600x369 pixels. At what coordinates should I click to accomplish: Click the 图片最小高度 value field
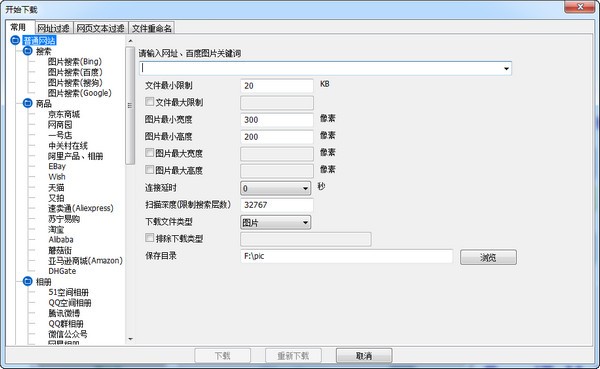(x=277, y=137)
